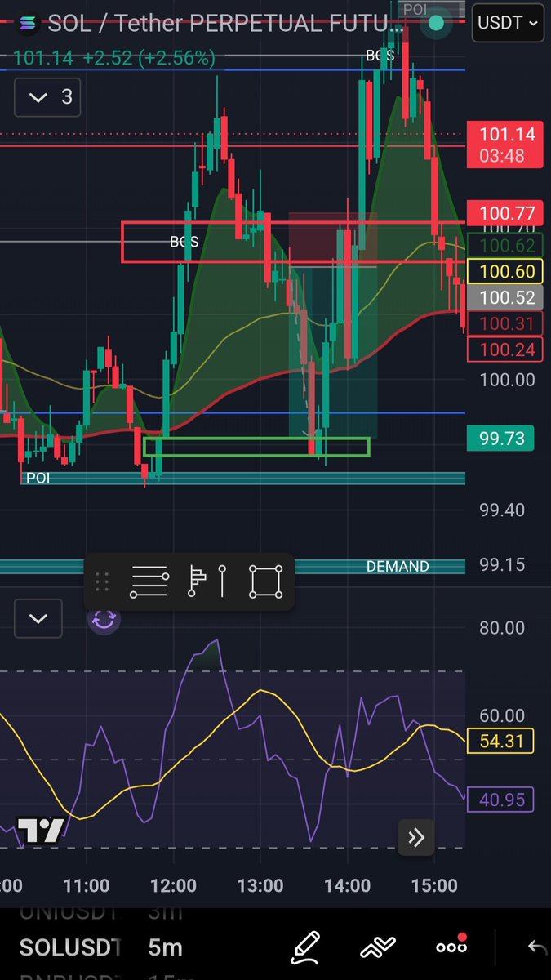Screen dimensions: 551x980
Task: Tap the 101.14 +2.52 (+2.56%) price change text
Action: (114, 58)
